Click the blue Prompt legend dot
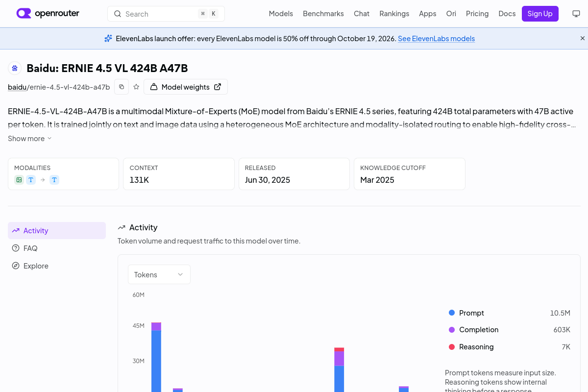Screen dimensions: 588x392 coord(452,313)
